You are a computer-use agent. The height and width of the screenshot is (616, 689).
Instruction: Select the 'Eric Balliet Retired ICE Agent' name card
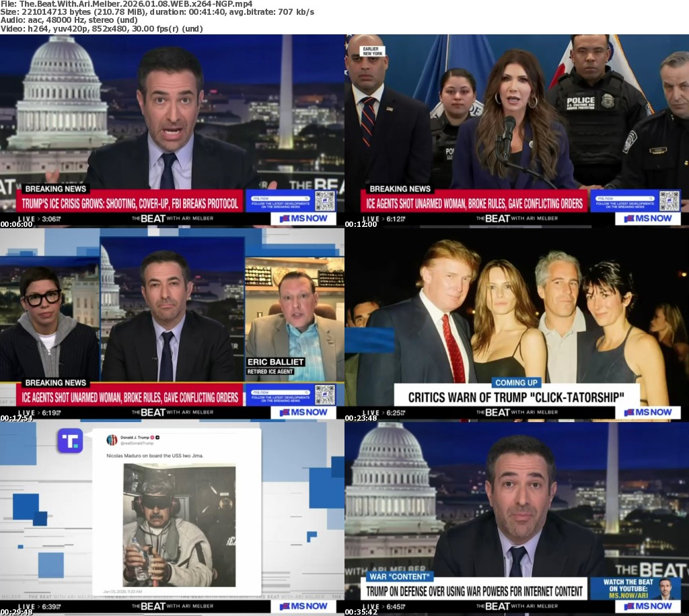coord(276,367)
